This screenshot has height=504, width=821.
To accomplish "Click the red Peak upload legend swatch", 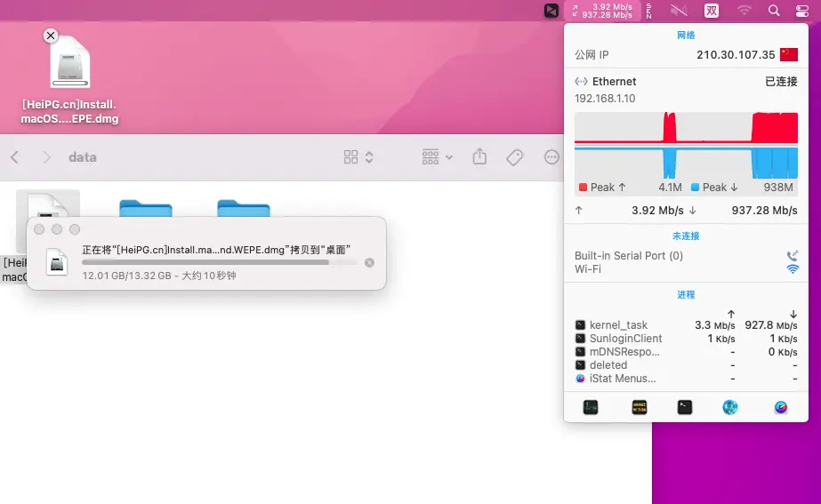I will 583,188.
